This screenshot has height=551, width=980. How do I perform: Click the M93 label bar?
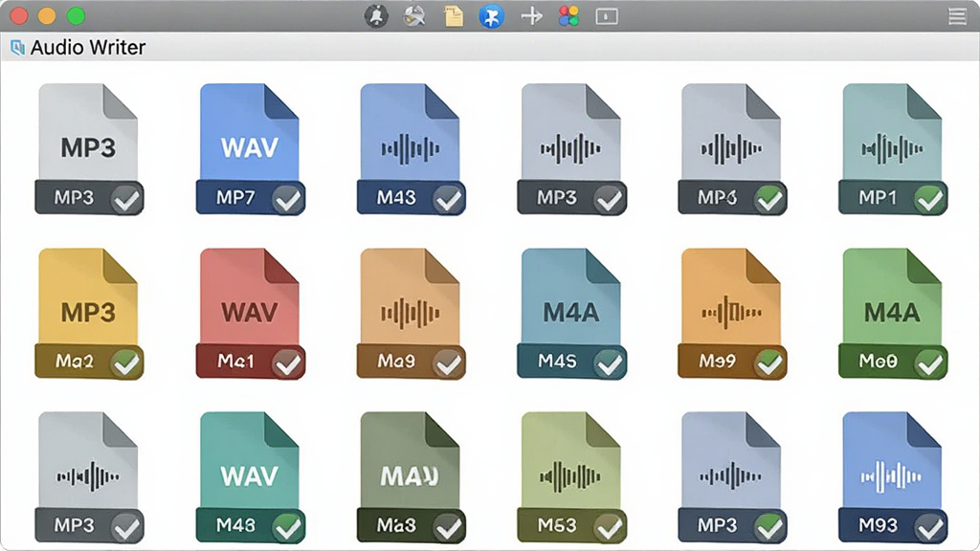click(893, 525)
